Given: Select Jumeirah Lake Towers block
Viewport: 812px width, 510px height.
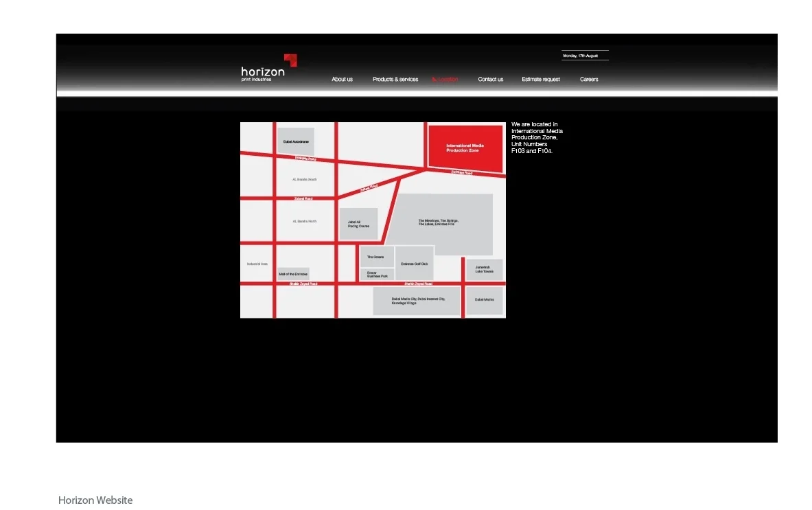Looking at the screenshot, I should 484,269.
